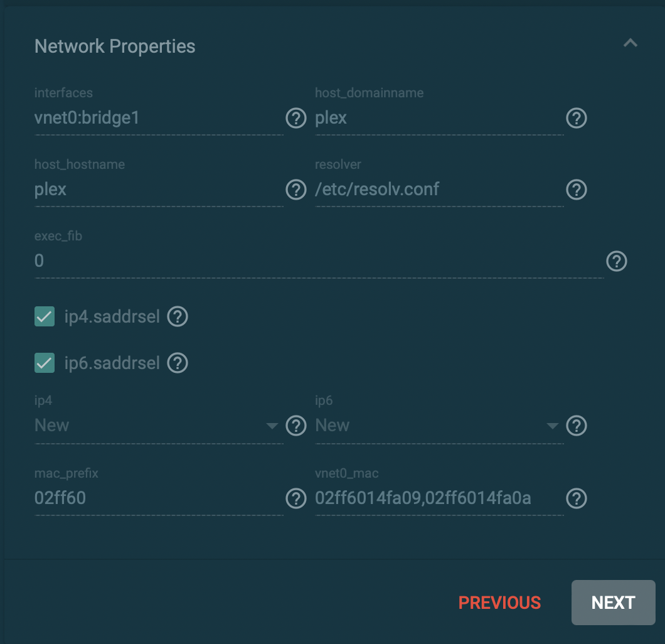Go back with the PREVIOUS button
This screenshot has width=665, height=644.
click(499, 603)
